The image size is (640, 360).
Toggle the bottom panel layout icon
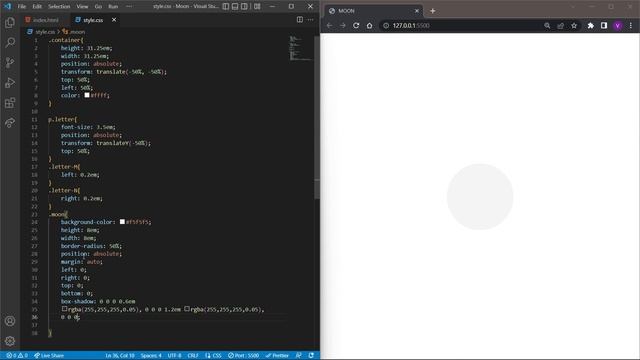click(x=235, y=6)
